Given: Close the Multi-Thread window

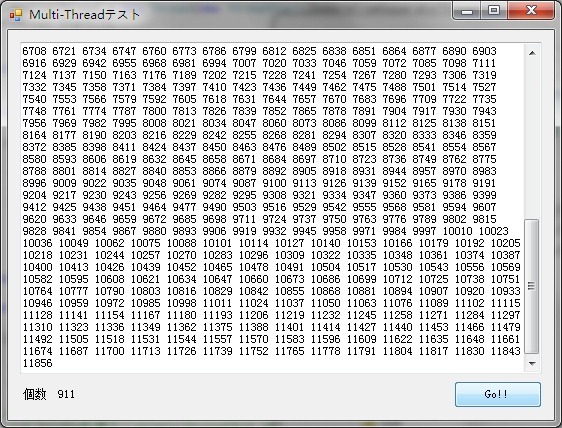Looking at the screenshot, I should [531, 11].
